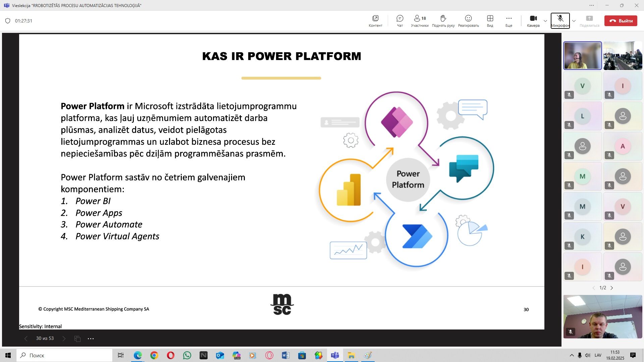
Task: Show the Участники list with 18 people
Action: pyautogui.click(x=420, y=21)
